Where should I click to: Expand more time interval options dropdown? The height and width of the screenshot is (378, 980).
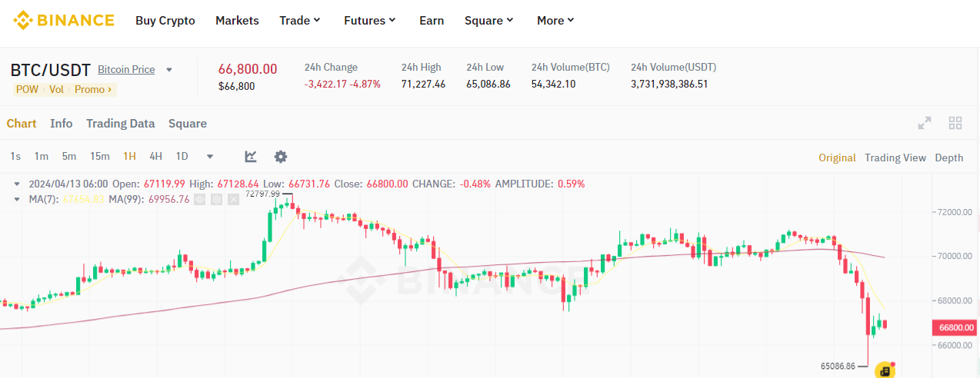[x=210, y=157]
